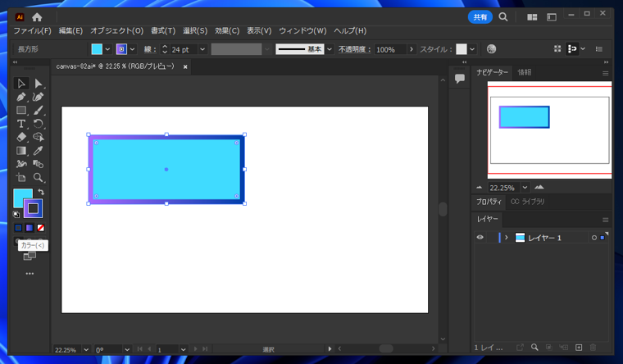Viewport: 623px width, 364px height.
Task: Select the Eyedropper tool
Action: (x=39, y=151)
